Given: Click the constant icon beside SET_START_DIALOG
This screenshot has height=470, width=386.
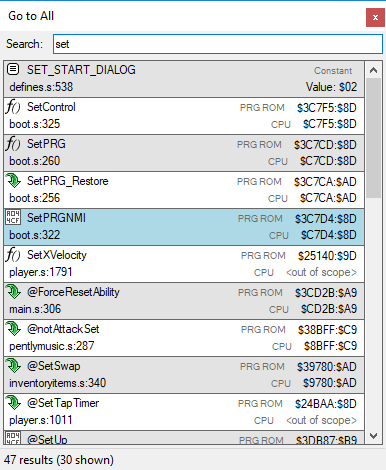Looking at the screenshot, I should [x=13, y=69].
